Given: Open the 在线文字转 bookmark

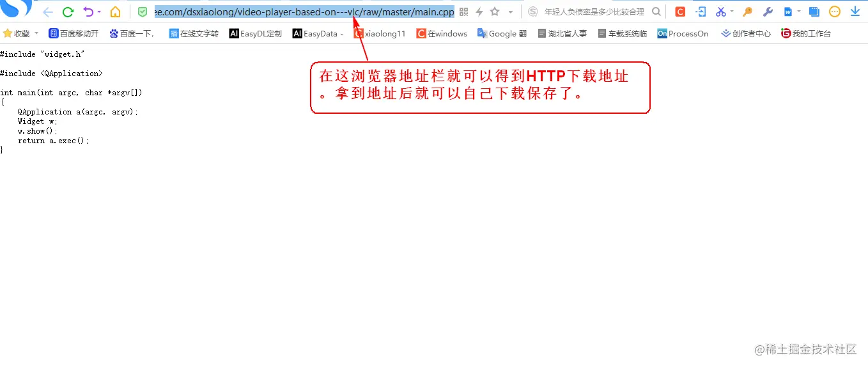Looking at the screenshot, I should pos(194,33).
